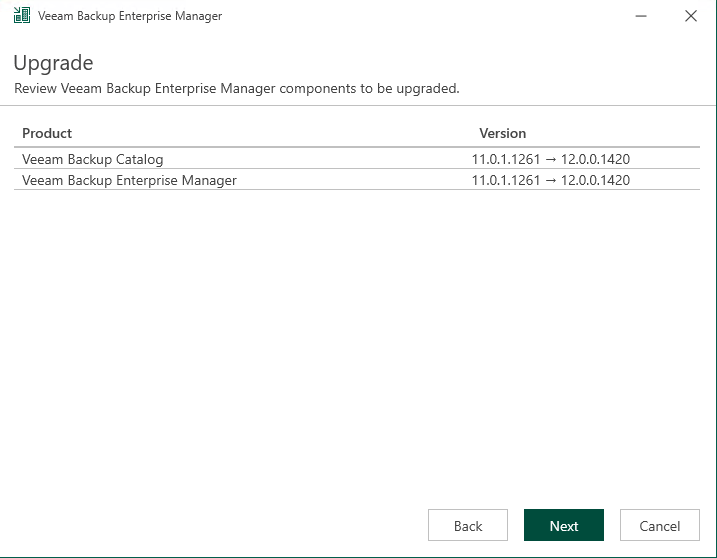The height and width of the screenshot is (558, 717).
Task: Click the Upgrade heading
Action: tap(54, 63)
